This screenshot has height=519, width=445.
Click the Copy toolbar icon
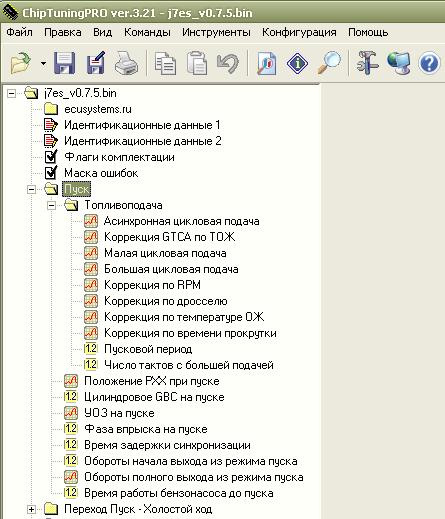165,63
